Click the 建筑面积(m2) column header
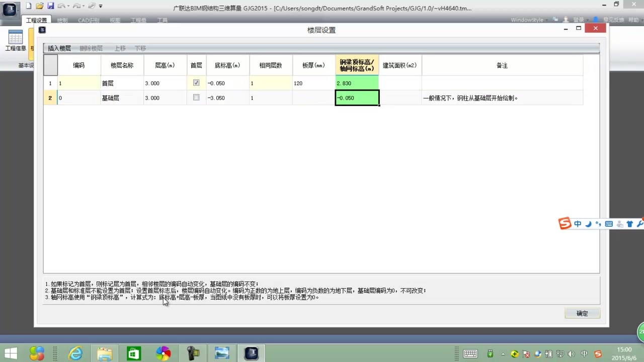The height and width of the screenshot is (362, 644). tap(400, 65)
